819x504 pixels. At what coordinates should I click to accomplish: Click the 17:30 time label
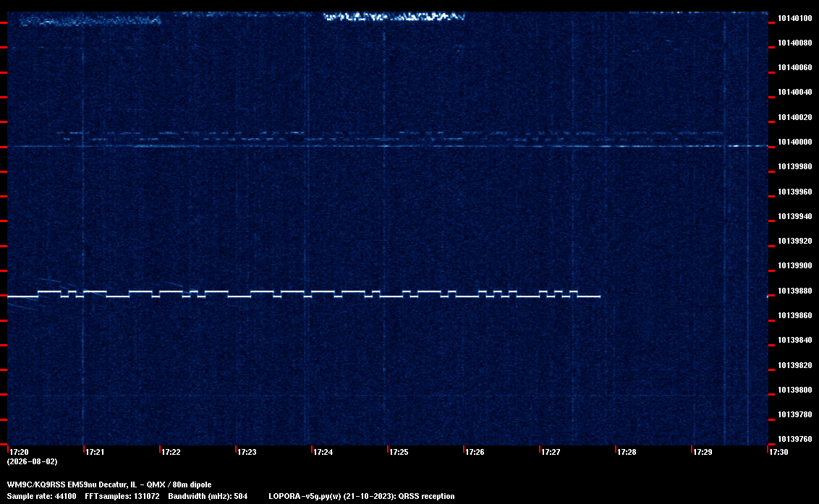pos(778,452)
